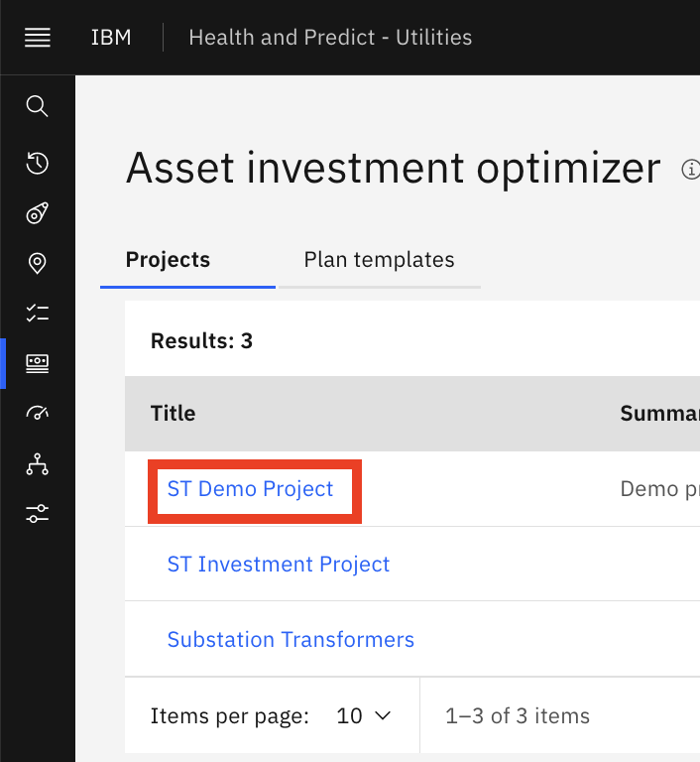Viewport: 700px width, 762px height.
Task: Click the Asset investment optimizer heading
Action: (393, 168)
